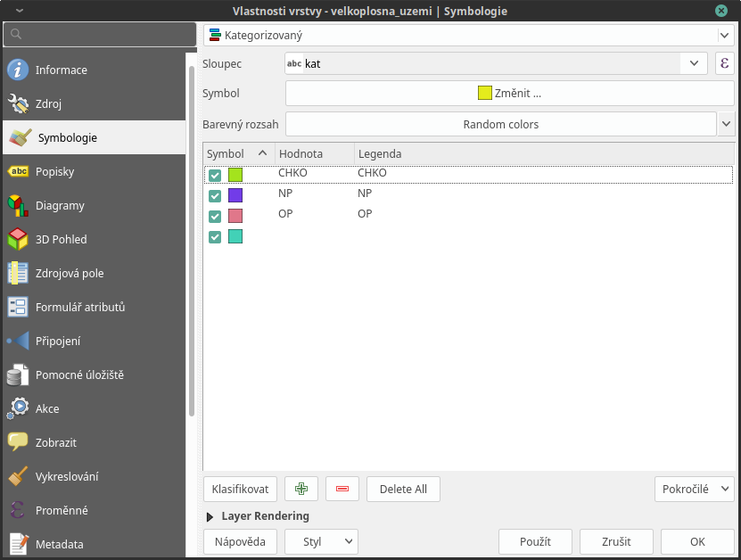Click the search magnifier icon
The width and height of the screenshot is (741, 560).
click(x=15, y=34)
